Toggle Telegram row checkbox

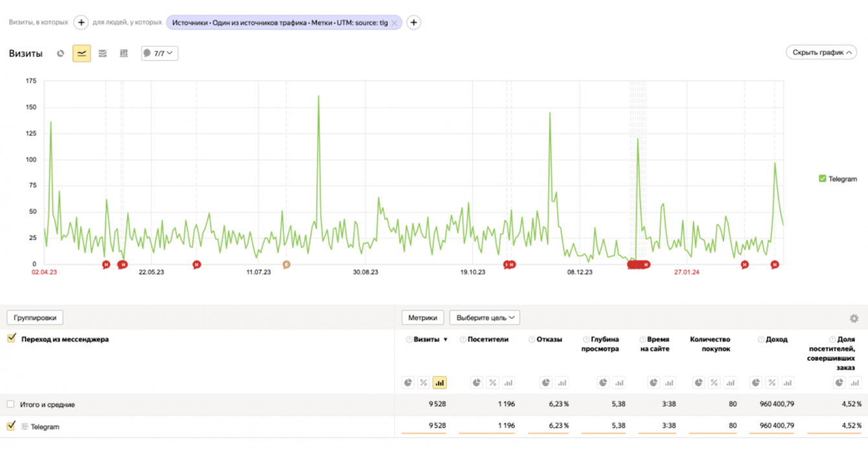pos(10,426)
